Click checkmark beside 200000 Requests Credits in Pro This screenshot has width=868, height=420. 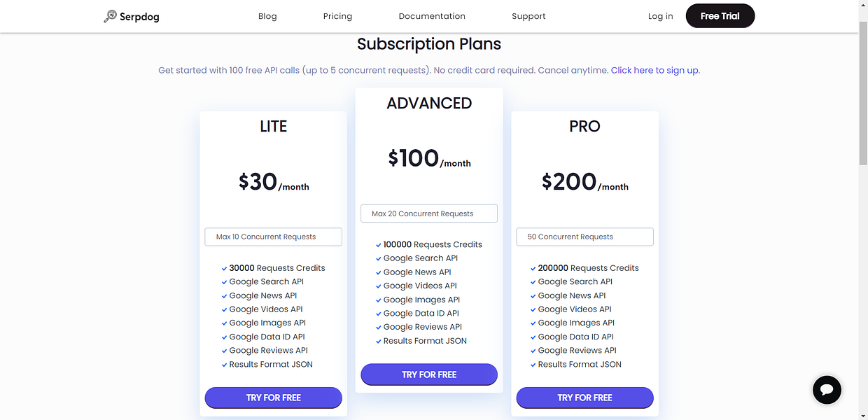click(x=533, y=268)
